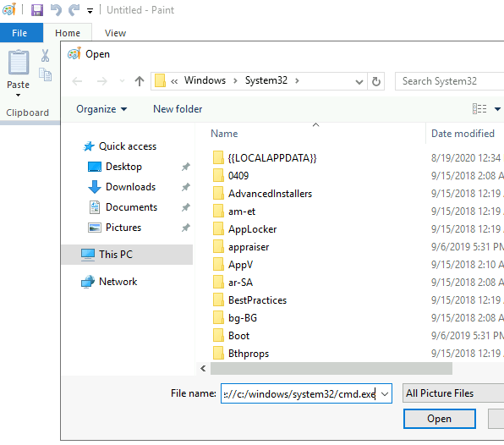Open the All Picture Files type dropdown
Screen dimensions: 504x445
453,393
